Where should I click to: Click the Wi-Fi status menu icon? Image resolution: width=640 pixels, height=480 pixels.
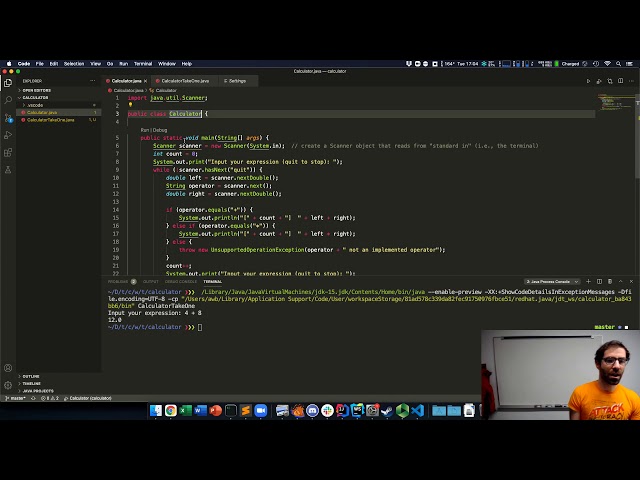coord(607,64)
